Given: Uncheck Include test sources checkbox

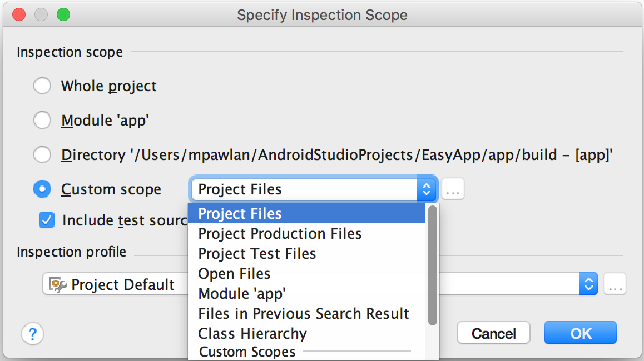Looking at the screenshot, I should click(x=47, y=220).
